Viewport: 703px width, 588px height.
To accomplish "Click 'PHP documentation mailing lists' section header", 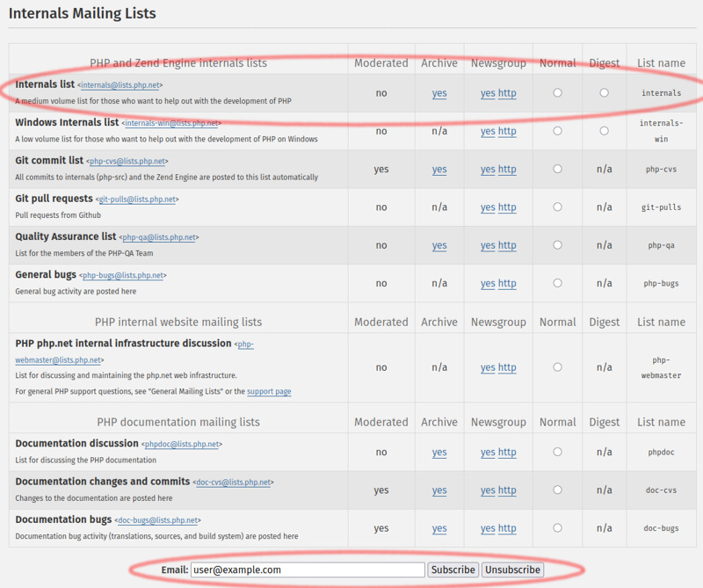I will click(x=178, y=422).
